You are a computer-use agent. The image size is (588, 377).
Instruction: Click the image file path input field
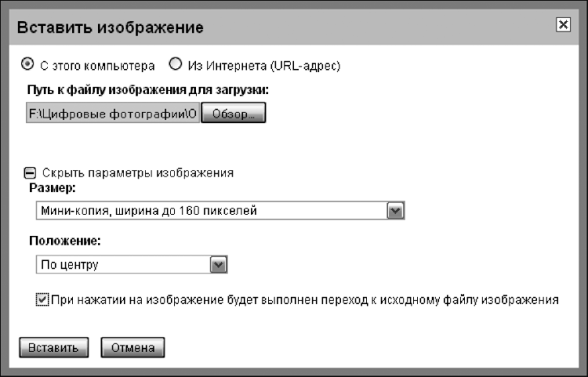(x=112, y=114)
